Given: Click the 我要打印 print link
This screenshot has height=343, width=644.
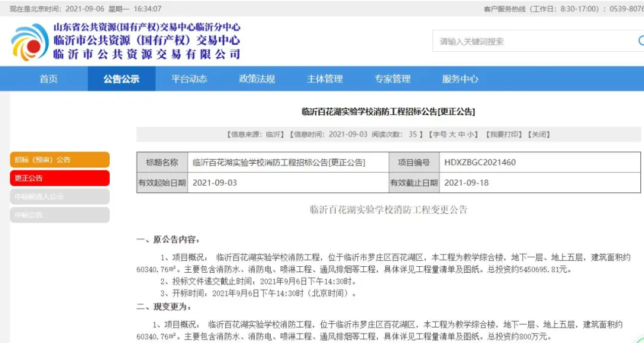Looking at the screenshot, I should click(504, 135).
